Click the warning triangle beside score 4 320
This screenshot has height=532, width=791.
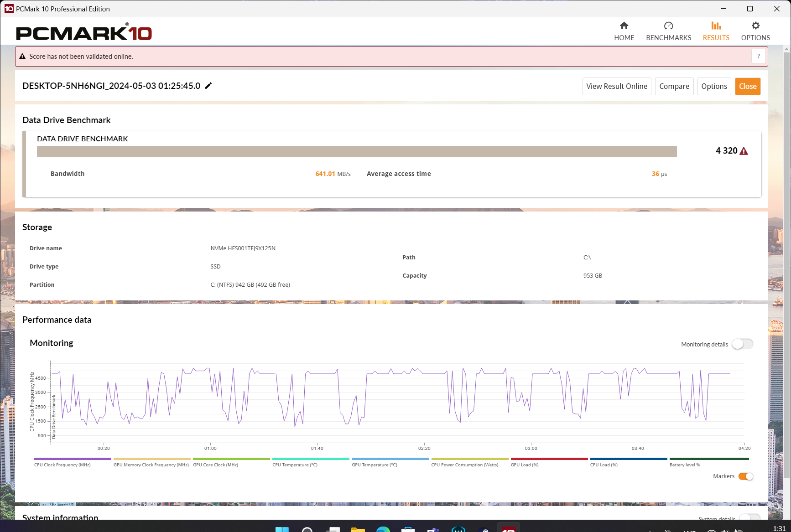click(x=744, y=150)
